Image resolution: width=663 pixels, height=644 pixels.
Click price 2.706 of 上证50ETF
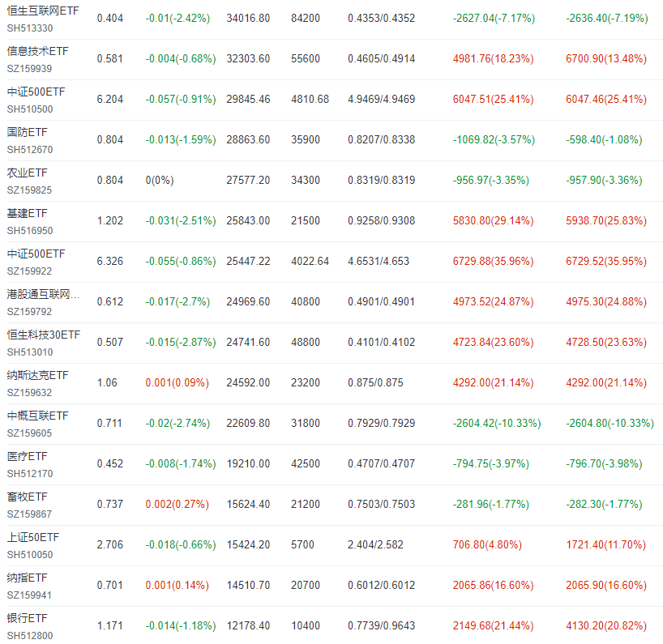(x=110, y=546)
